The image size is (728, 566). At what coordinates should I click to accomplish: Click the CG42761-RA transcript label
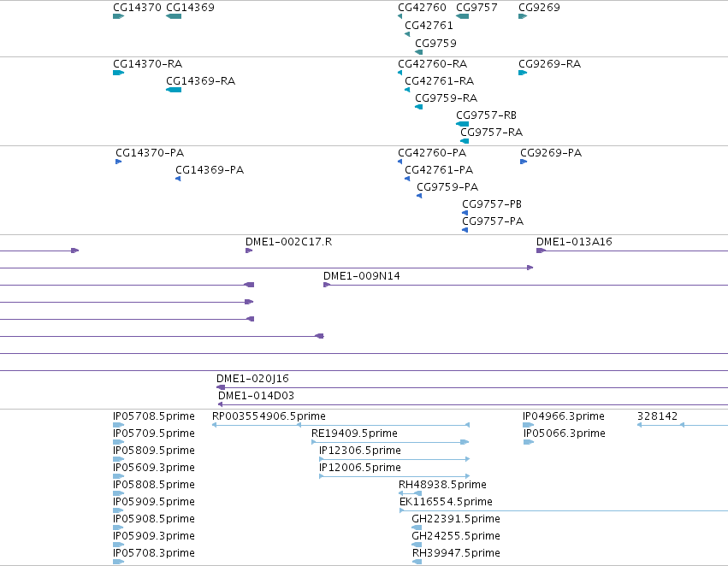[440, 81]
